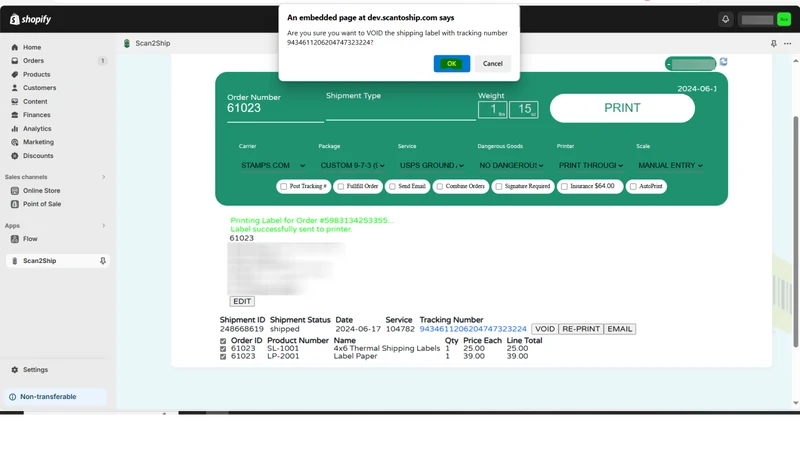Click the Finances bank icon

click(x=15, y=115)
